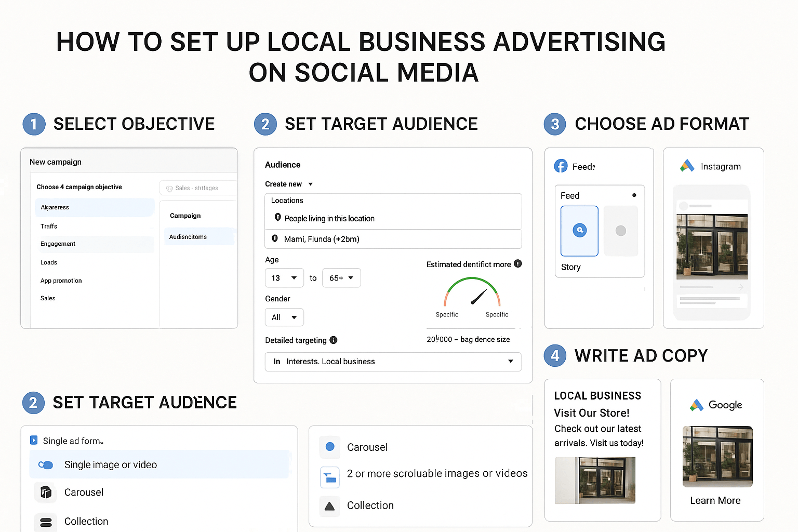The height and width of the screenshot is (532, 798).
Task: Click the storefront image in Local Business ad
Action: [595, 480]
